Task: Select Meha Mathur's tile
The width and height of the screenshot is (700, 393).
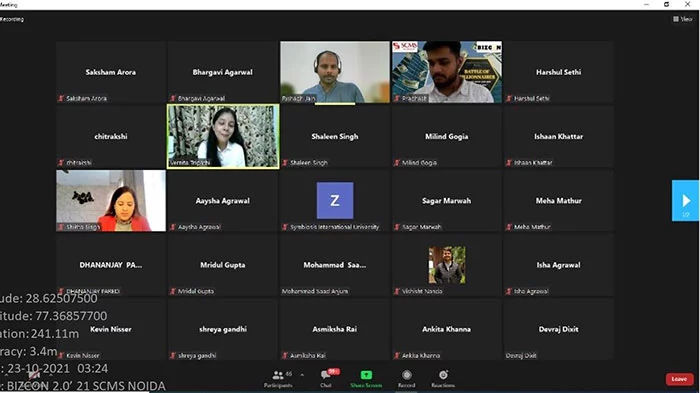Action: coord(558,201)
